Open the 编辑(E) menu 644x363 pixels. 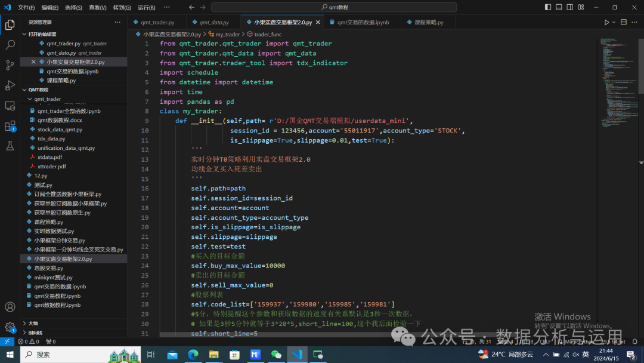(x=49, y=7)
